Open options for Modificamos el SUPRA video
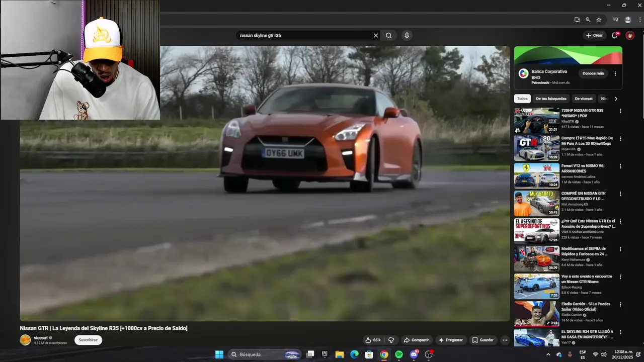Image resolution: width=644 pixels, height=362 pixels. tap(620, 249)
